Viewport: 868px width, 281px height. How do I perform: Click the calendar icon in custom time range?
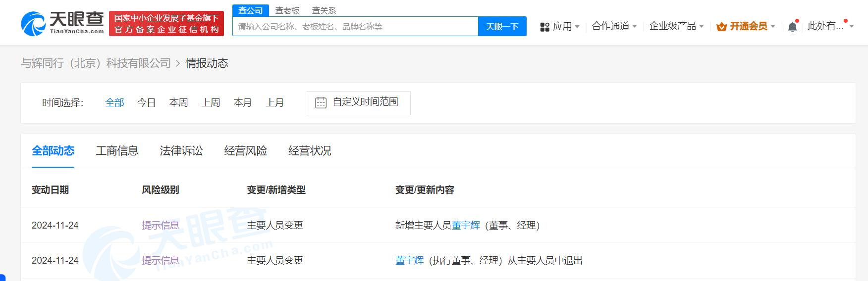tap(321, 102)
